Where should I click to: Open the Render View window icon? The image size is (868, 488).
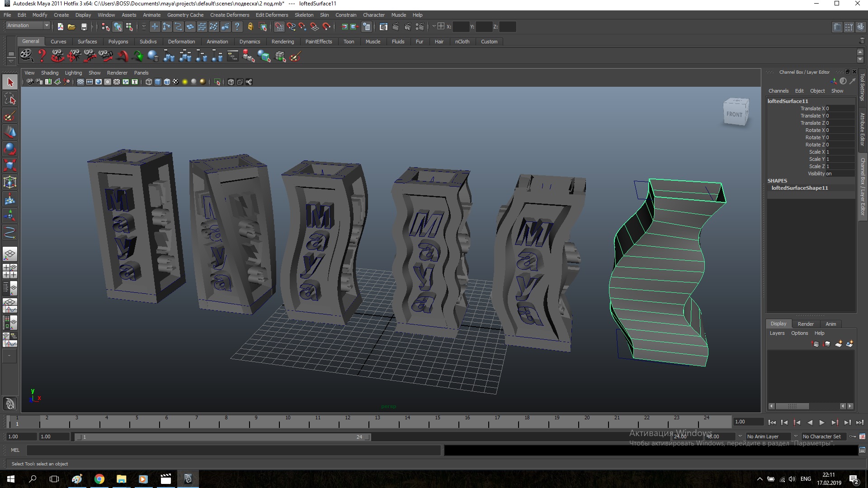383,27
